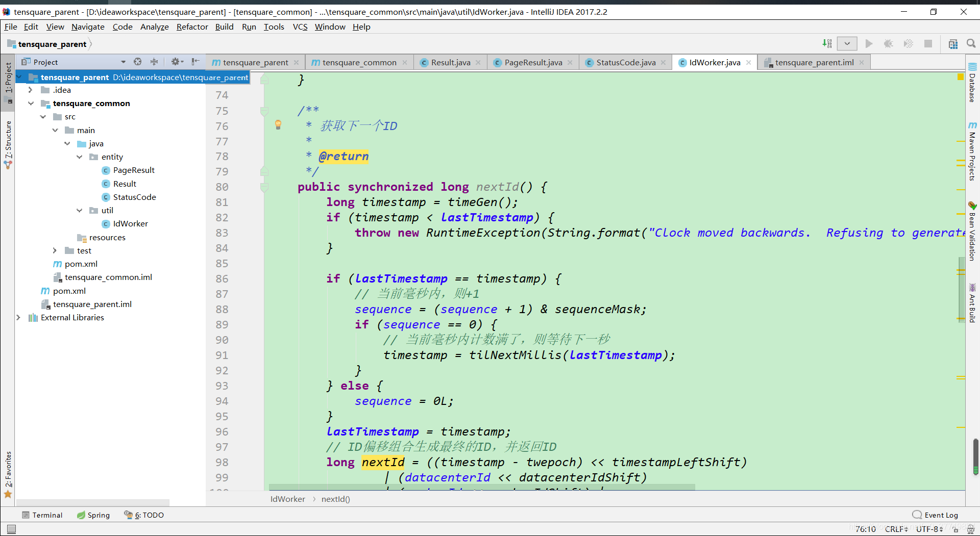Image resolution: width=980 pixels, height=536 pixels.
Task: Click the 76:10 cursor position indicator
Action: [865, 529]
